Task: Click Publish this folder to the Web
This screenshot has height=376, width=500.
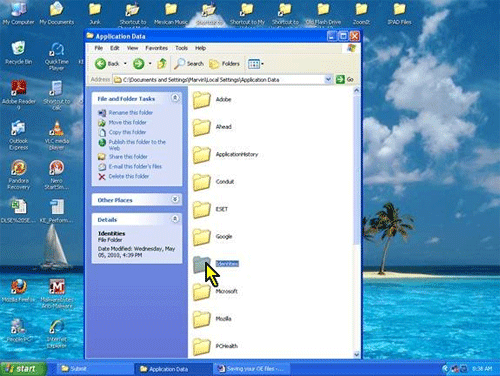Action: tap(137, 145)
